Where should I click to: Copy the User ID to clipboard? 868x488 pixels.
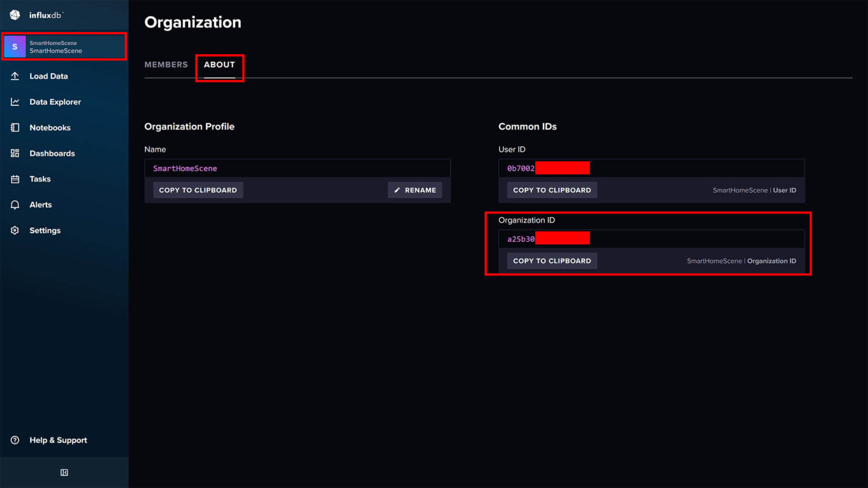pyautogui.click(x=552, y=190)
